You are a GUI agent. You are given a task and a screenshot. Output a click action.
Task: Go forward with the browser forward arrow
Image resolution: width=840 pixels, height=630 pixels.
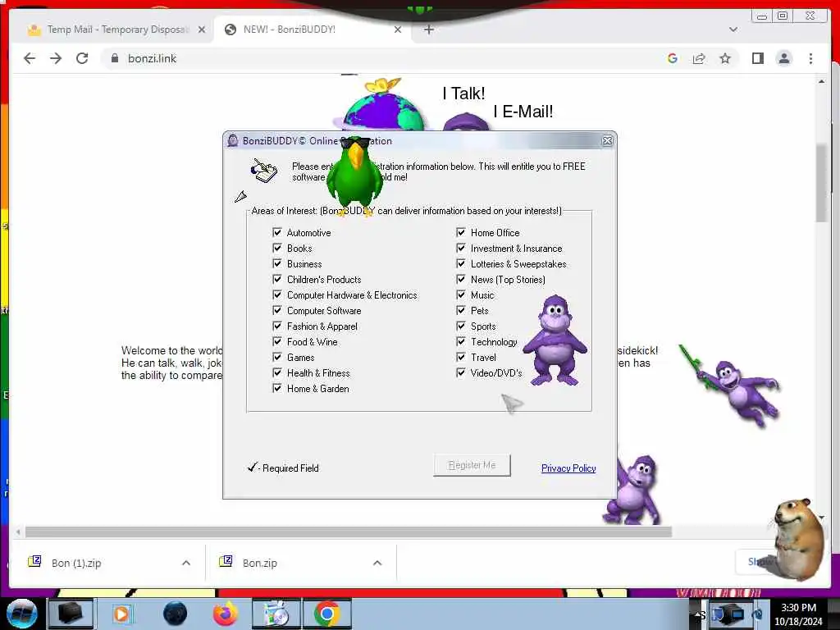point(56,58)
